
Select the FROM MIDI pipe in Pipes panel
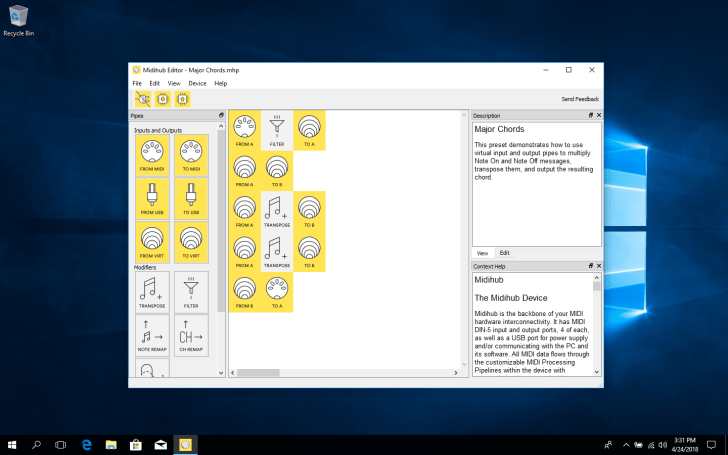click(x=152, y=156)
